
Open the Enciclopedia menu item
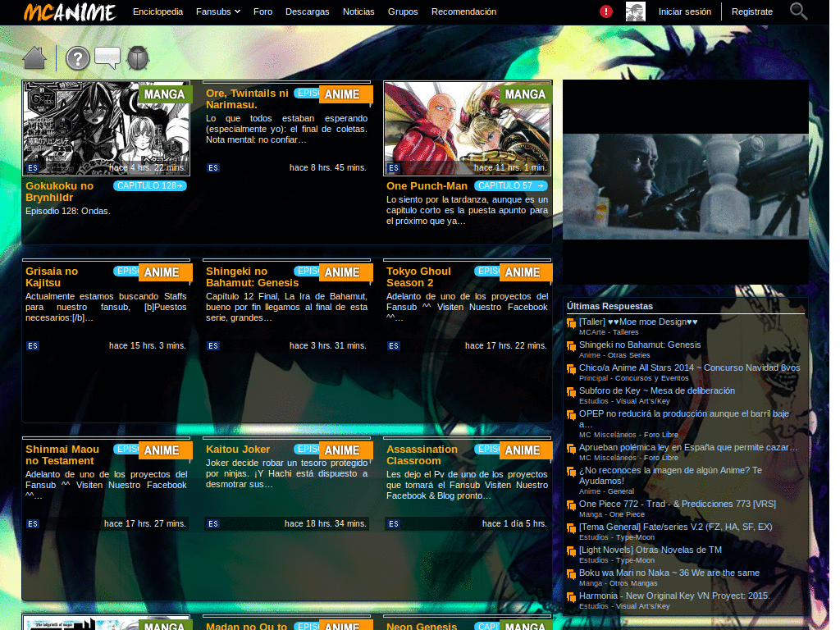click(157, 11)
